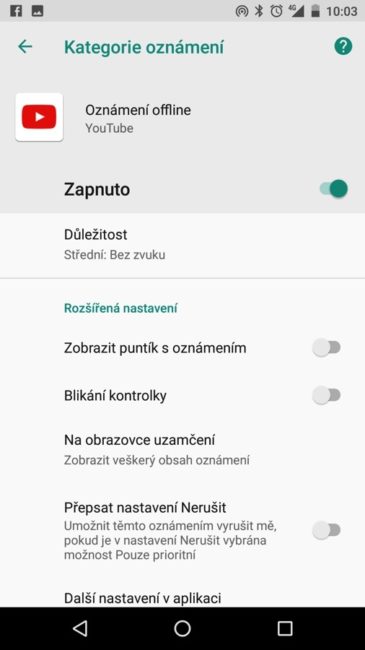Open Na obrazovce uzamčení options
Image resolution: width=365 pixels, height=650 pixels.
pyautogui.click(x=182, y=449)
